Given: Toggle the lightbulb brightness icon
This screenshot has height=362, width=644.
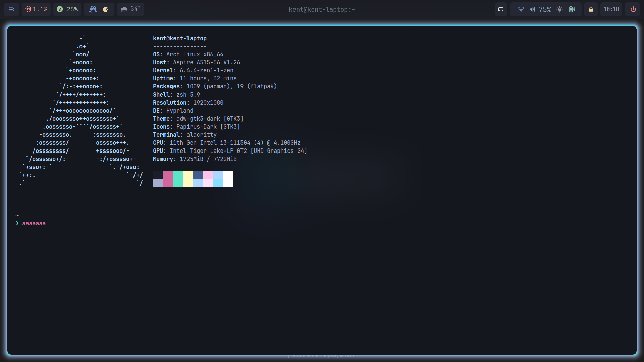Looking at the screenshot, I should pos(559,9).
